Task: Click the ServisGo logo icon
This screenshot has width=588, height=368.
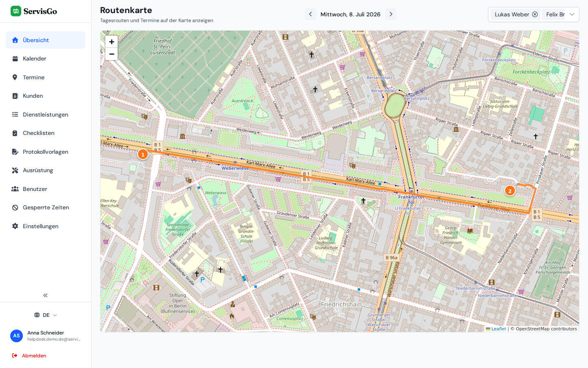Action: tap(16, 11)
